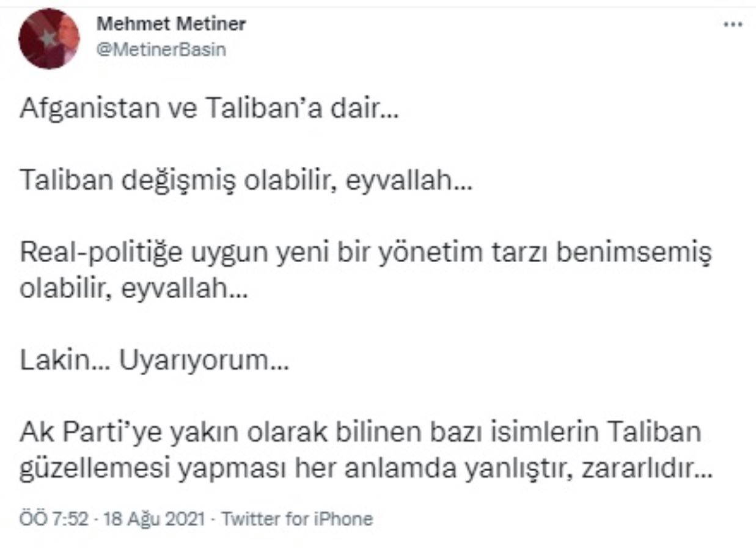Click the line starting "Ak Parti'ye yakın"

pos(359,433)
